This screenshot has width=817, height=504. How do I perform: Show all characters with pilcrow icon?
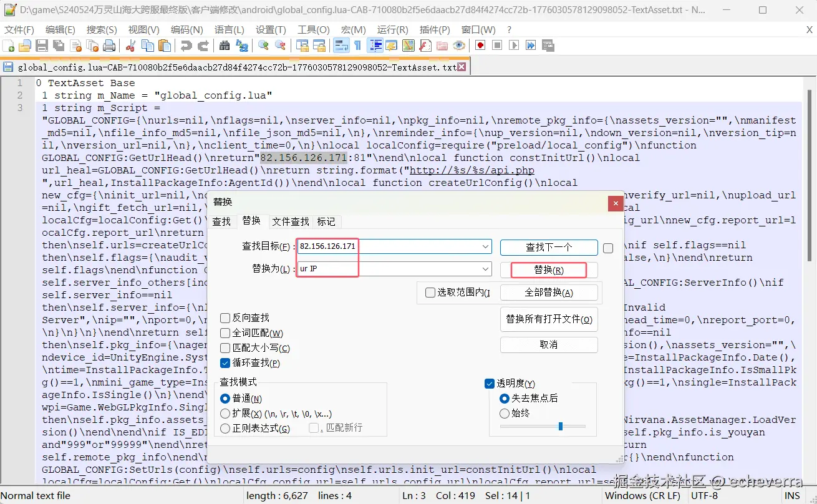(x=358, y=46)
